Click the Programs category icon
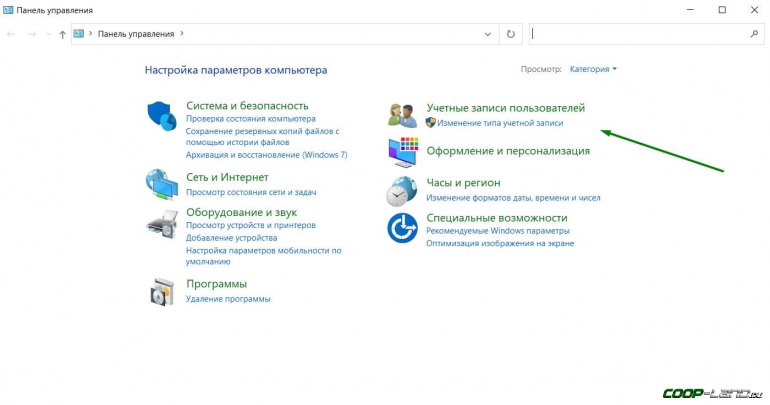The height and width of the screenshot is (405, 770). click(x=161, y=291)
